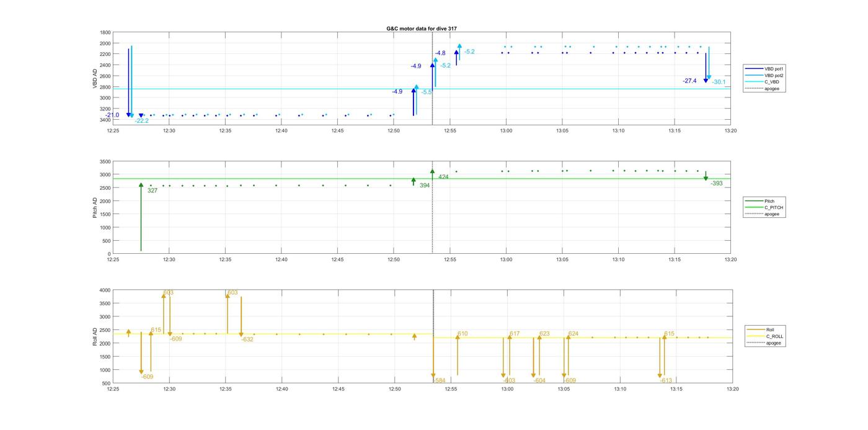Click the '-22.2' data label
The width and height of the screenshot is (868, 430).
[x=141, y=121]
